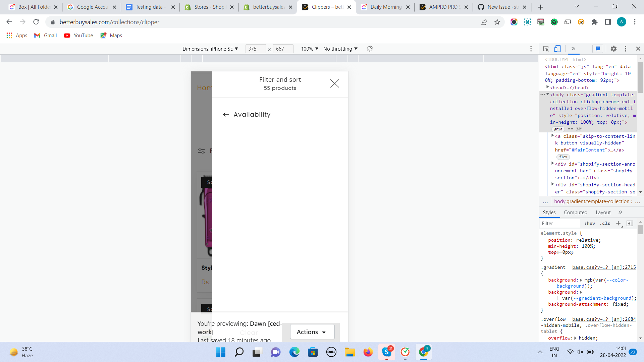Toggle the :hov element state button
This screenshot has height=362, width=644.
click(x=589, y=223)
